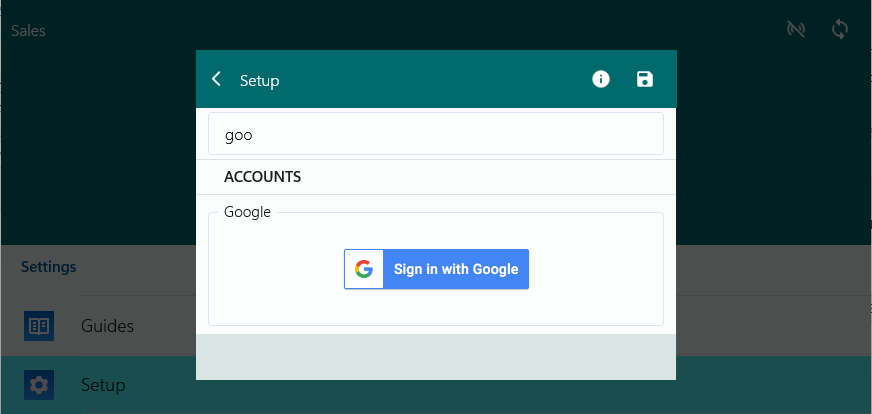Select the Setup entry under Settings
872x414 pixels.
coord(103,385)
